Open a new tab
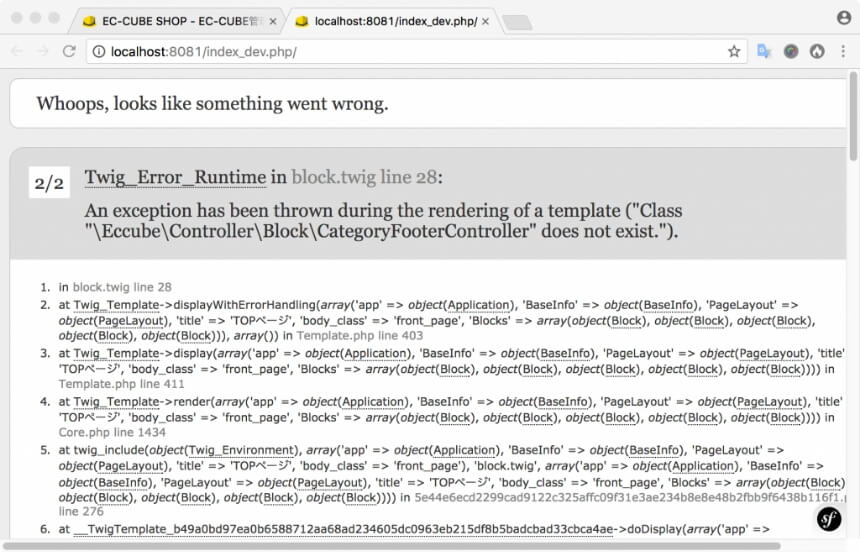 (517, 22)
